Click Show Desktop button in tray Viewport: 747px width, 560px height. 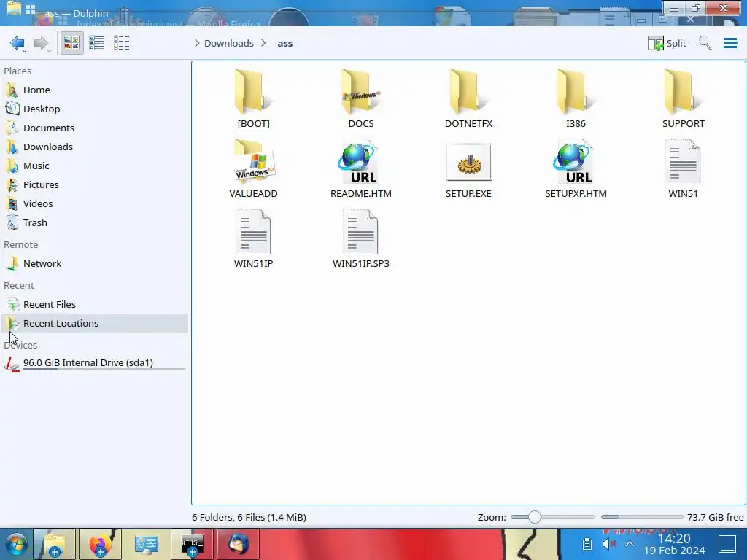click(x=727, y=544)
